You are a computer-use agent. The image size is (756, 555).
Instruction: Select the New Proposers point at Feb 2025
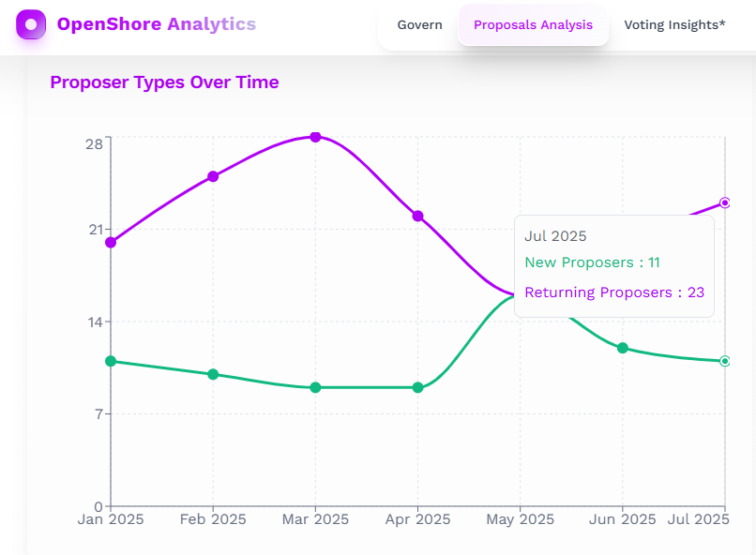click(x=213, y=374)
